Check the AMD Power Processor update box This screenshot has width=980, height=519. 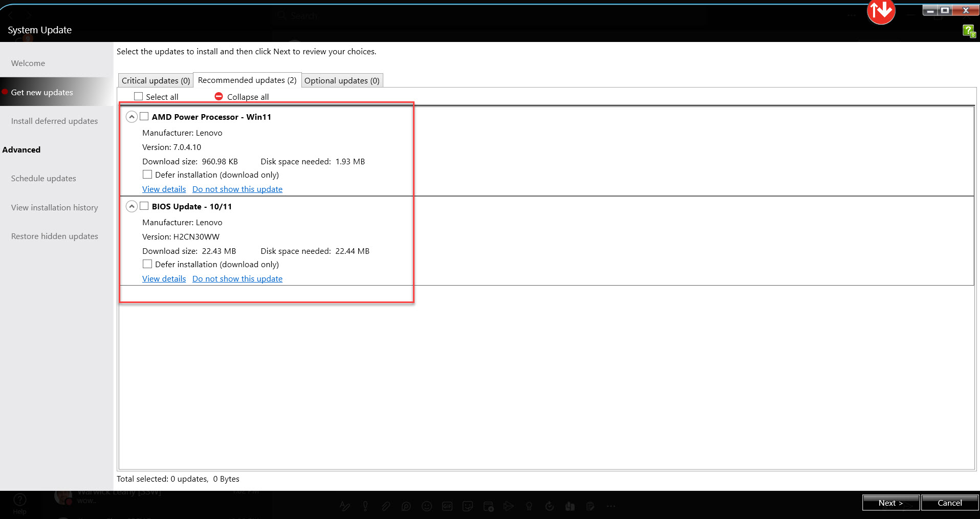[x=144, y=117]
